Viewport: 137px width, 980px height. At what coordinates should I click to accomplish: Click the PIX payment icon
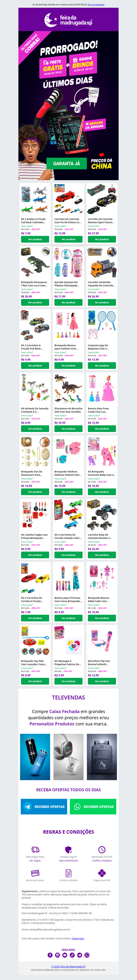102,873
